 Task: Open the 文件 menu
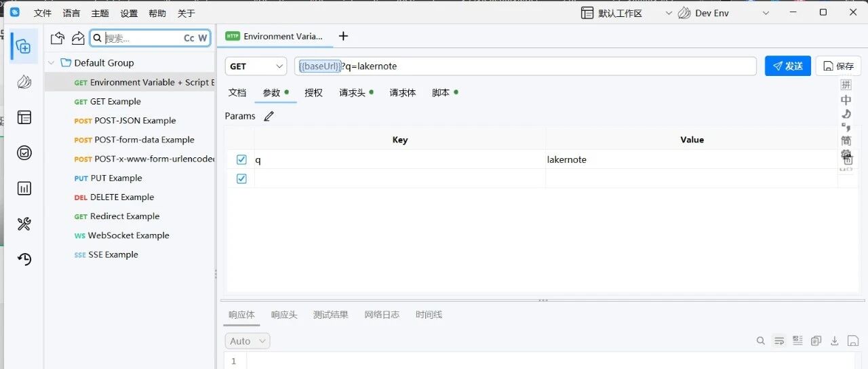point(43,13)
